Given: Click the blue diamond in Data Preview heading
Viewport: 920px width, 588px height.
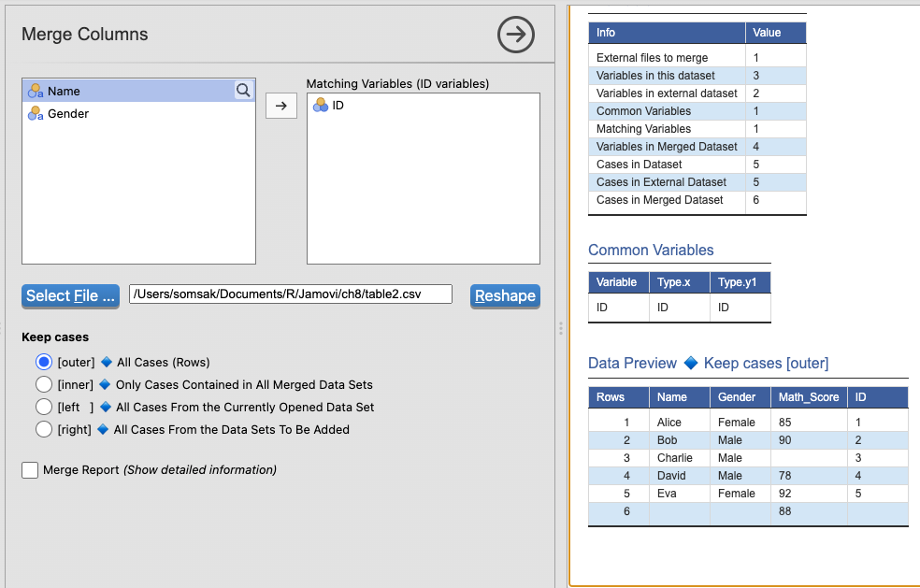Looking at the screenshot, I should 691,363.
